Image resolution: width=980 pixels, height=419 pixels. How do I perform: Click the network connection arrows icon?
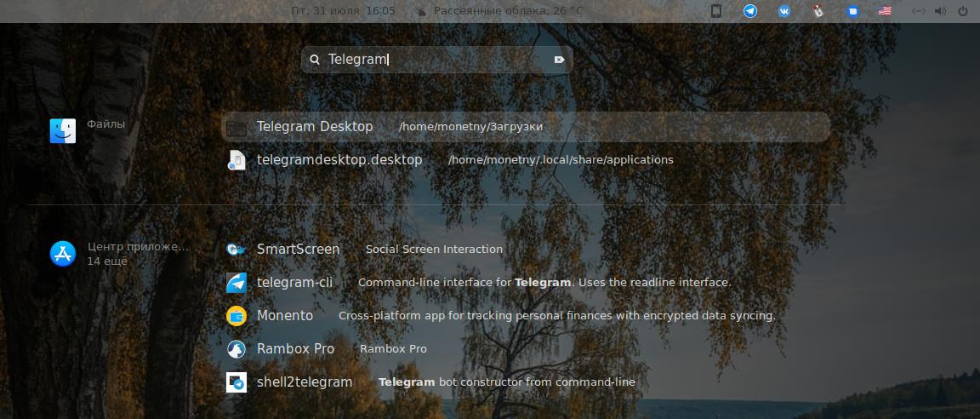(x=918, y=11)
